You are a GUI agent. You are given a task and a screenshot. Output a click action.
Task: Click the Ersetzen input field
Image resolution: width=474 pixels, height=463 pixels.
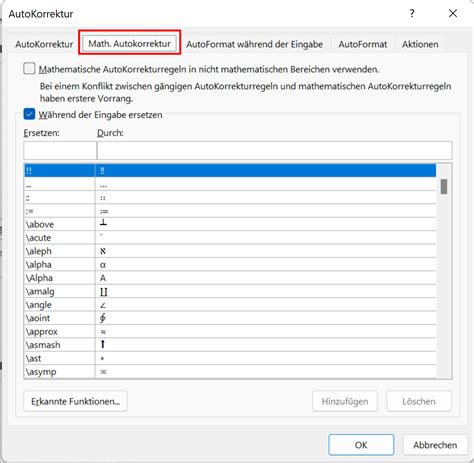(x=60, y=150)
